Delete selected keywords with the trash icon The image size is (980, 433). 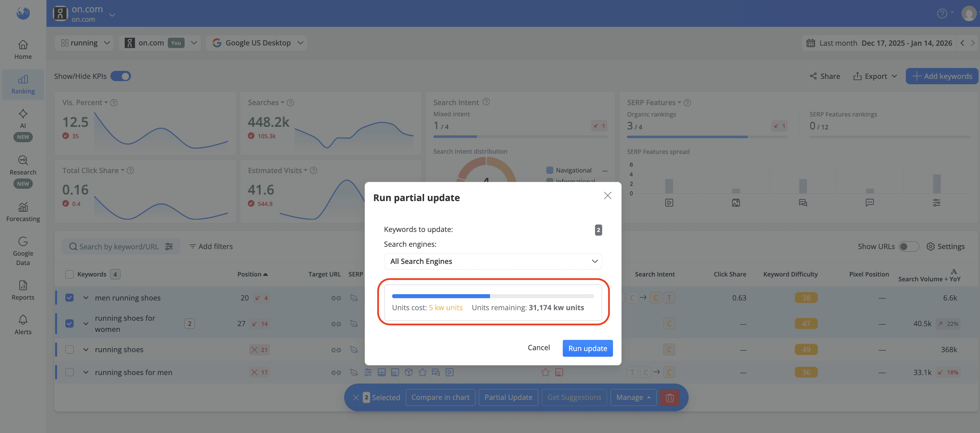click(670, 397)
